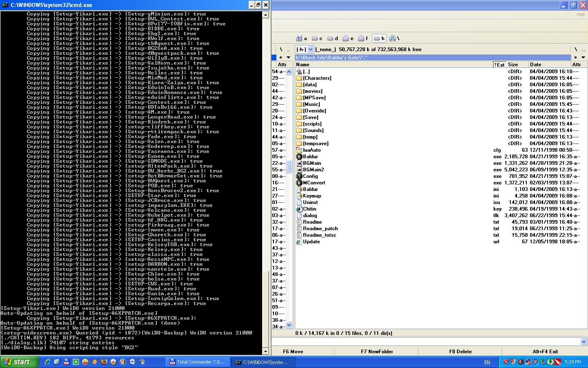Click the Baldur exe file icon

pyautogui.click(x=299, y=157)
